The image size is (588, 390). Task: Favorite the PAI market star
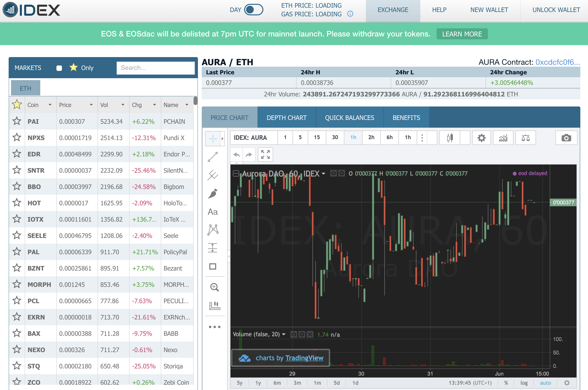17,121
